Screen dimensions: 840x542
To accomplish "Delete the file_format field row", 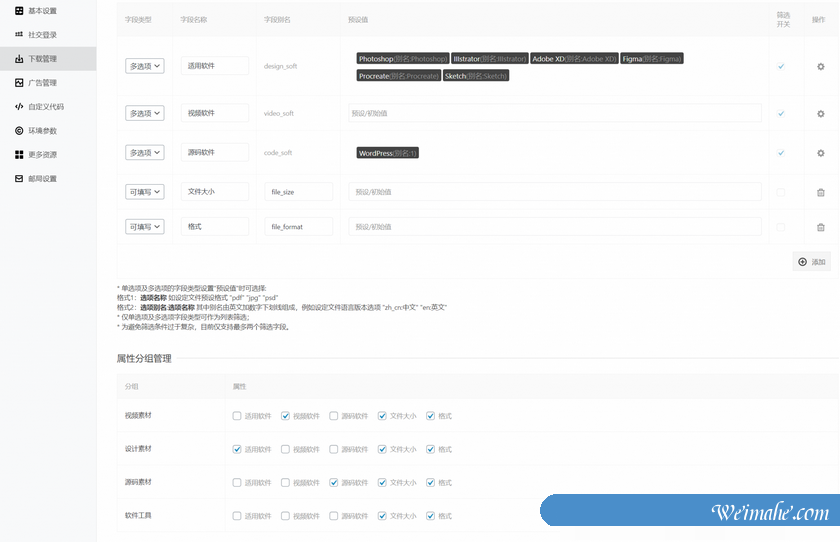I will click(x=821, y=227).
